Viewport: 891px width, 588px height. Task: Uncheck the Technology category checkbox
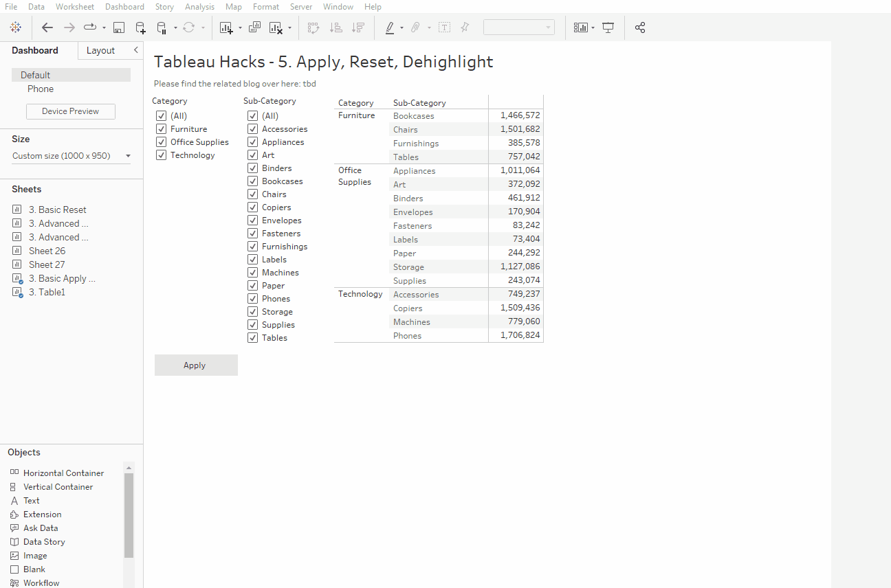pos(161,155)
